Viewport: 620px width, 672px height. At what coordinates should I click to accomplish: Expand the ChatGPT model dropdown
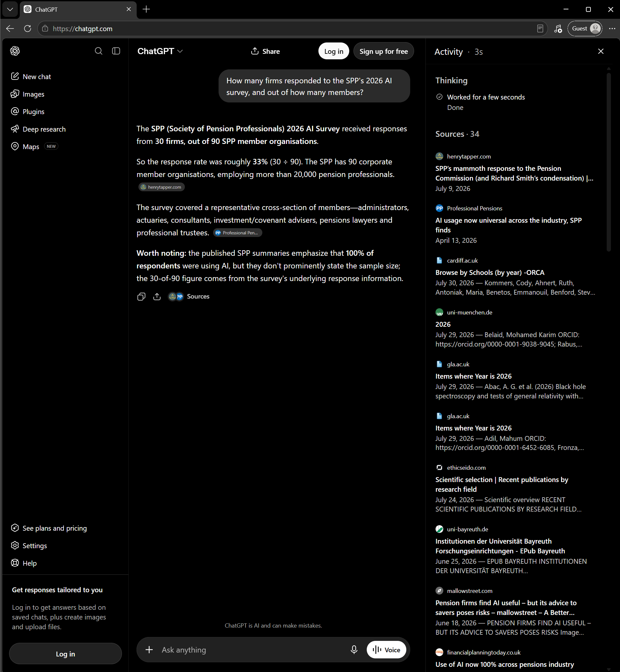click(160, 51)
